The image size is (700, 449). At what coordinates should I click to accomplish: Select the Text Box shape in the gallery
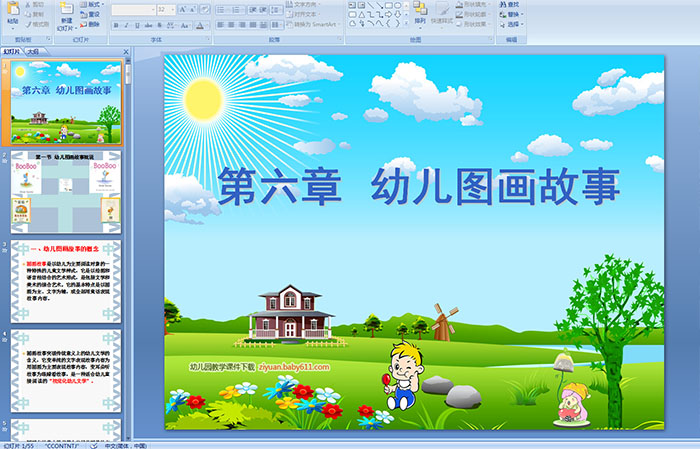pos(352,5)
